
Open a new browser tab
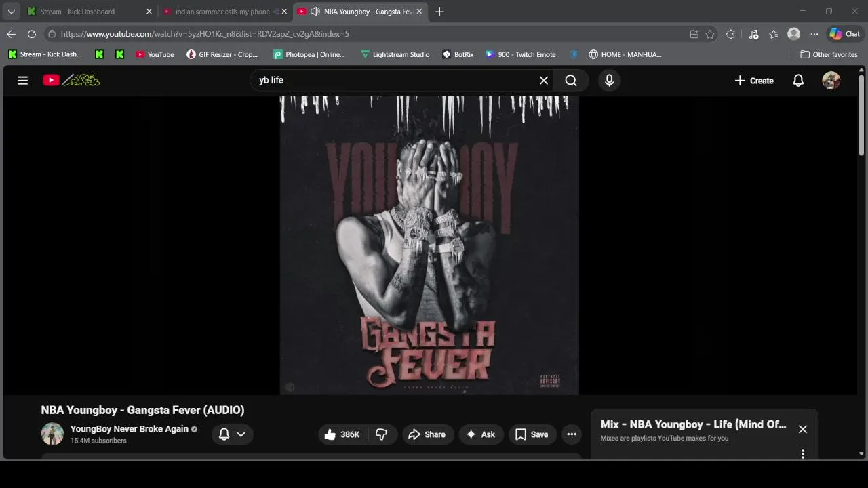pyautogui.click(x=439, y=12)
